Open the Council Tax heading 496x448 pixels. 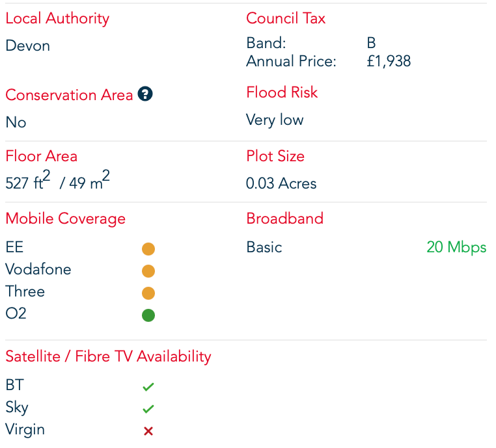point(286,18)
